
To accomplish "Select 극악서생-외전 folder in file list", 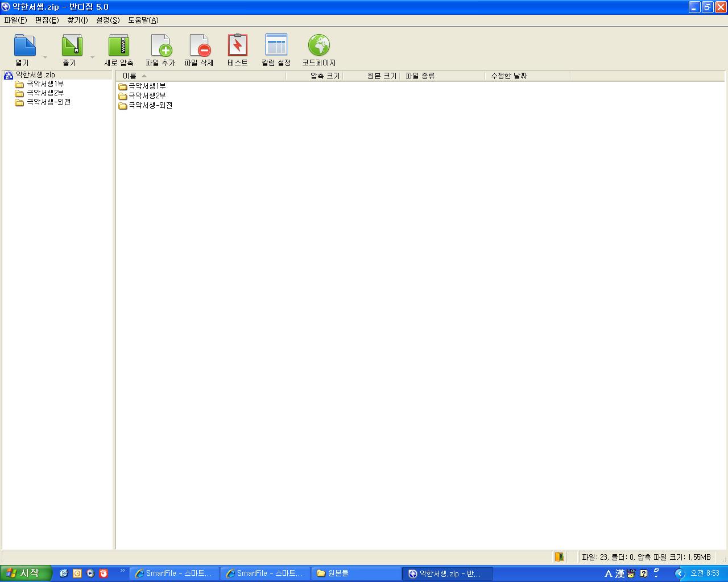I will click(x=150, y=105).
